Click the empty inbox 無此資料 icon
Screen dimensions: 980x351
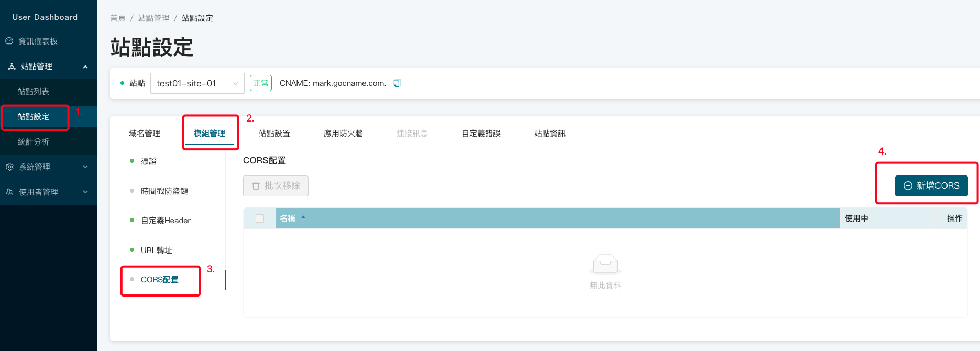[x=605, y=264]
